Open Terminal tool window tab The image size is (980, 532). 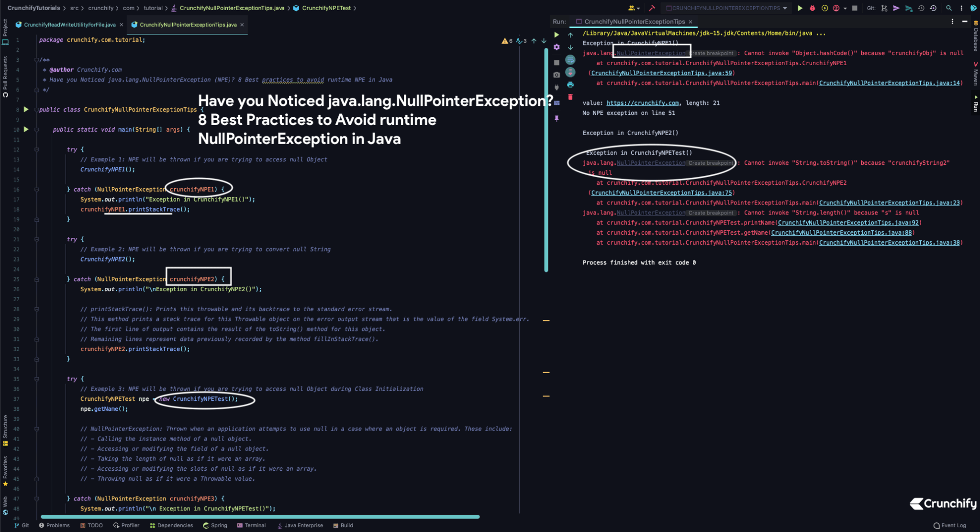pyautogui.click(x=252, y=525)
